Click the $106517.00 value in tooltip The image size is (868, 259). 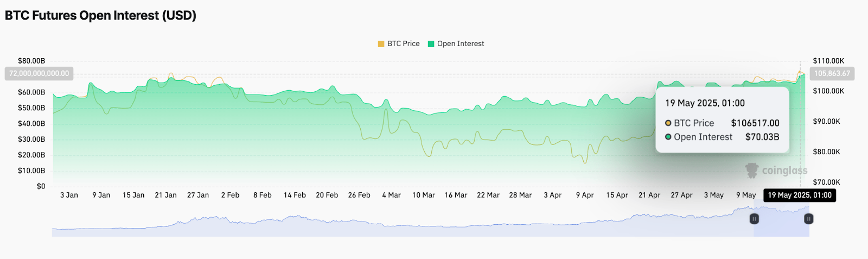(755, 123)
